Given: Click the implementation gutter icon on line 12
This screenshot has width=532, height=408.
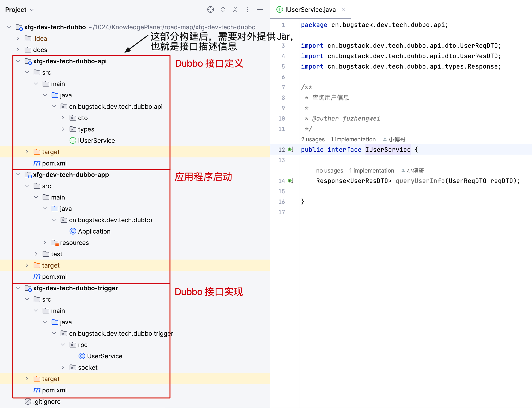Looking at the screenshot, I should [290, 150].
